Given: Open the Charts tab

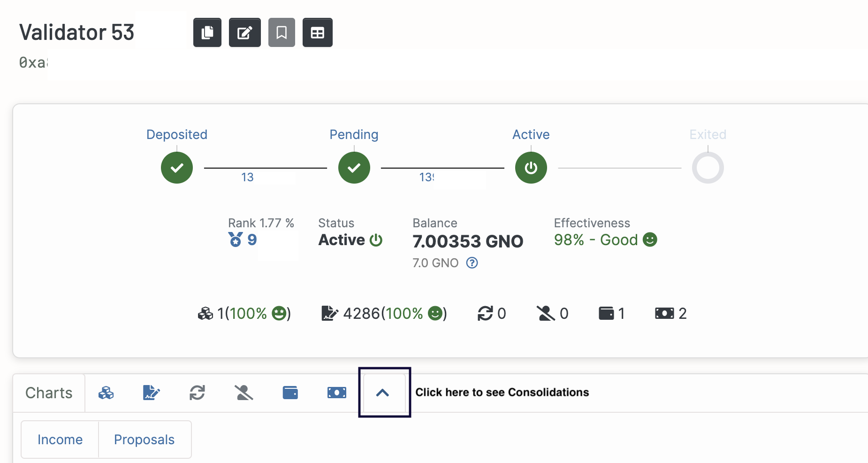Looking at the screenshot, I should tap(49, 393).
